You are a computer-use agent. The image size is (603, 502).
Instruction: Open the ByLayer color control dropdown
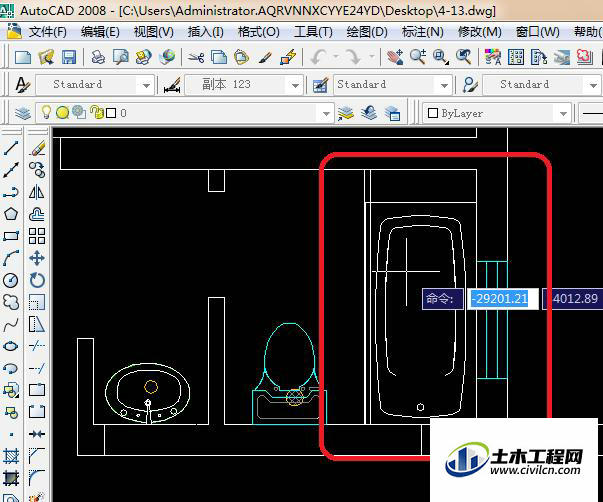click(x=563, y=113)
